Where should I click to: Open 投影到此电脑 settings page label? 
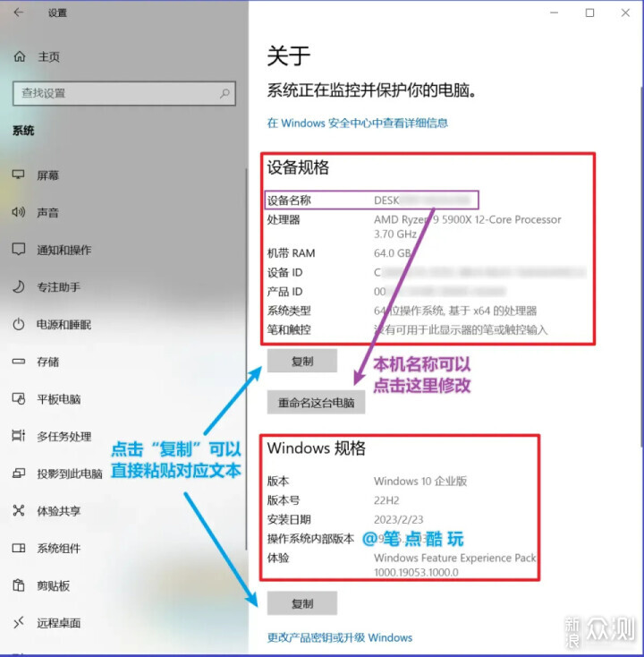tap(70, 474)
